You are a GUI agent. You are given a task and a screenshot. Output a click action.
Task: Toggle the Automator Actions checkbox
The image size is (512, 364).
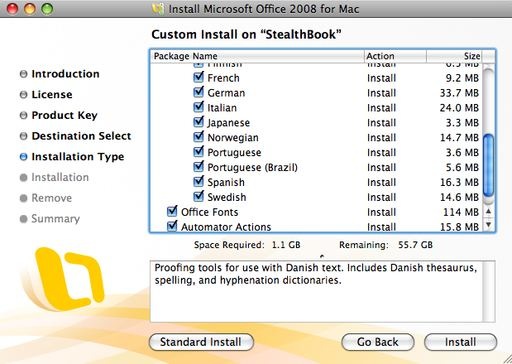pos(172,227)
